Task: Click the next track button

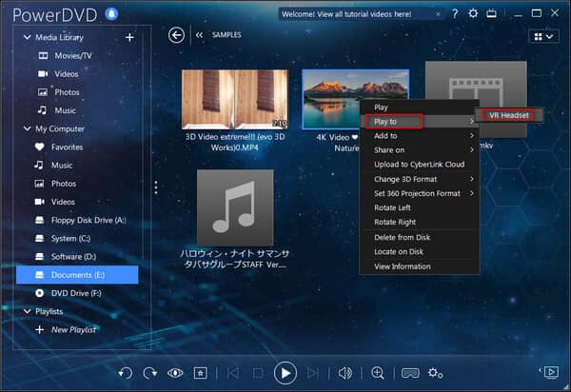Action: [x=312, y=373]
